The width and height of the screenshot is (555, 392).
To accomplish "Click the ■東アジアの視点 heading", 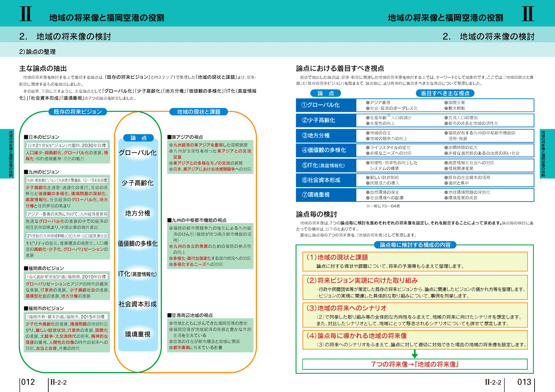I will pyautogui.click(x=185, y=137).
